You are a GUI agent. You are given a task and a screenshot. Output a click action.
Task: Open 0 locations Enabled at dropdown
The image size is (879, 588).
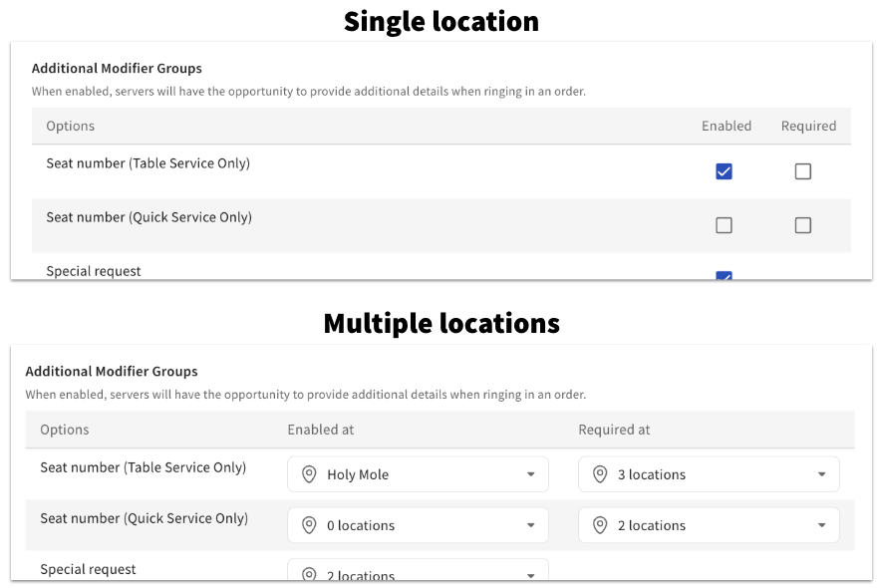[418, 525]
